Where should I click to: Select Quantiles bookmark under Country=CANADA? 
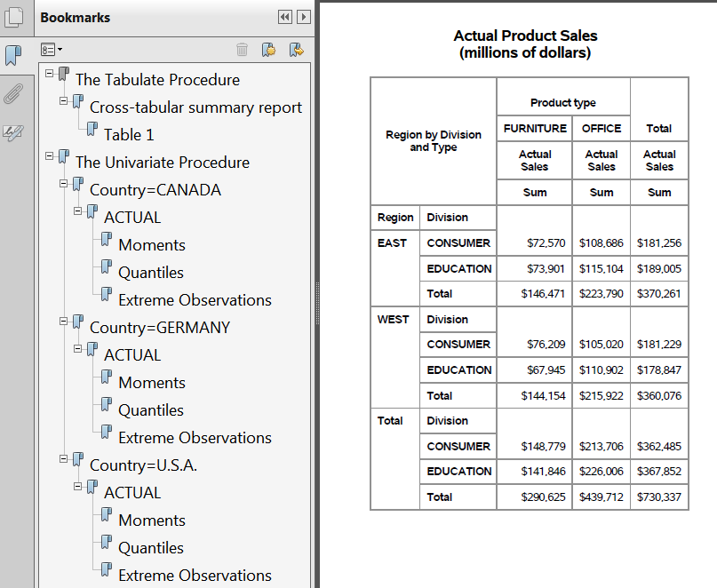tap(151, 273)
